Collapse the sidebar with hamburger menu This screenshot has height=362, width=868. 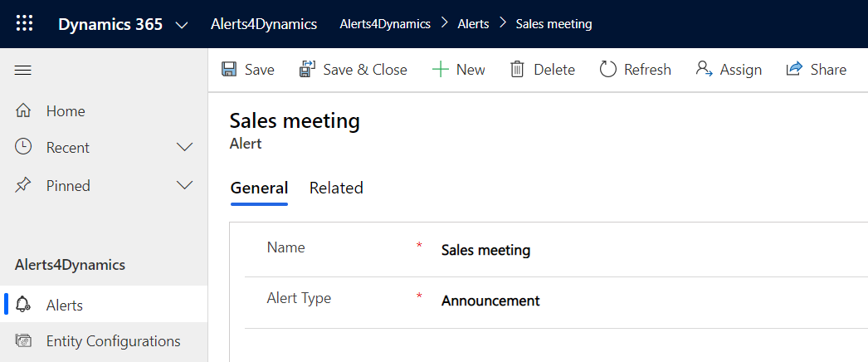tap(23, 71)
